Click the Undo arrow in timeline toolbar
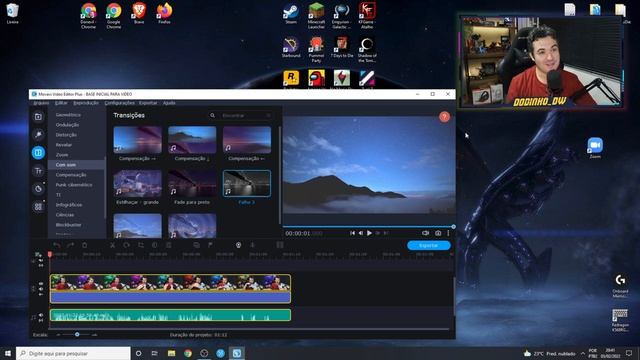This screenshot has width=640, height=360. coord(57,245)
